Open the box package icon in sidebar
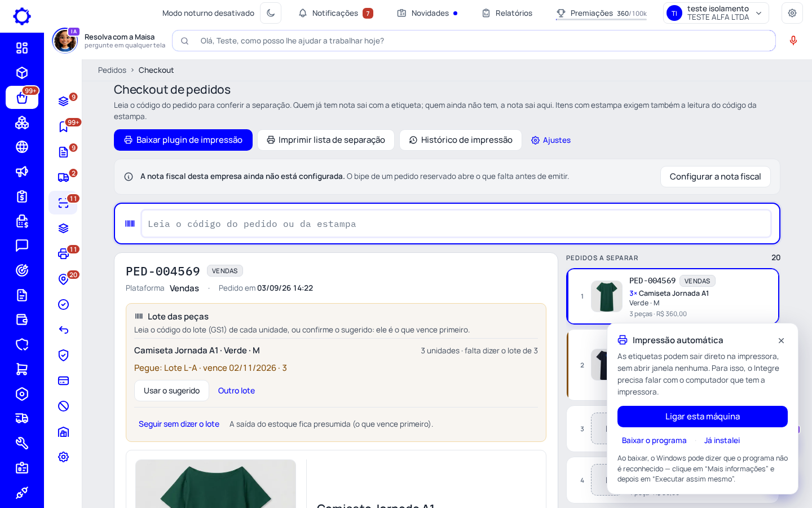The width and height of the screenshot is (812, 508). pyautogui.click(x=22, y=73)
